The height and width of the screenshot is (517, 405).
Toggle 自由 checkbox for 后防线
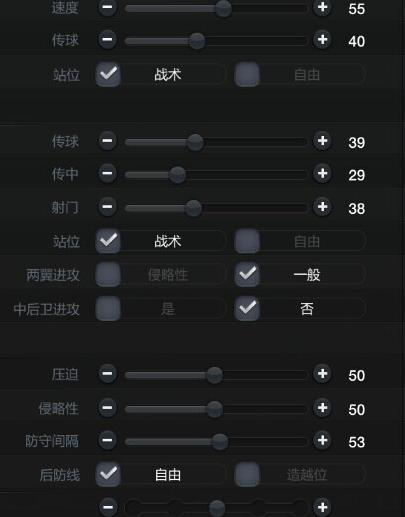(108, 474)
